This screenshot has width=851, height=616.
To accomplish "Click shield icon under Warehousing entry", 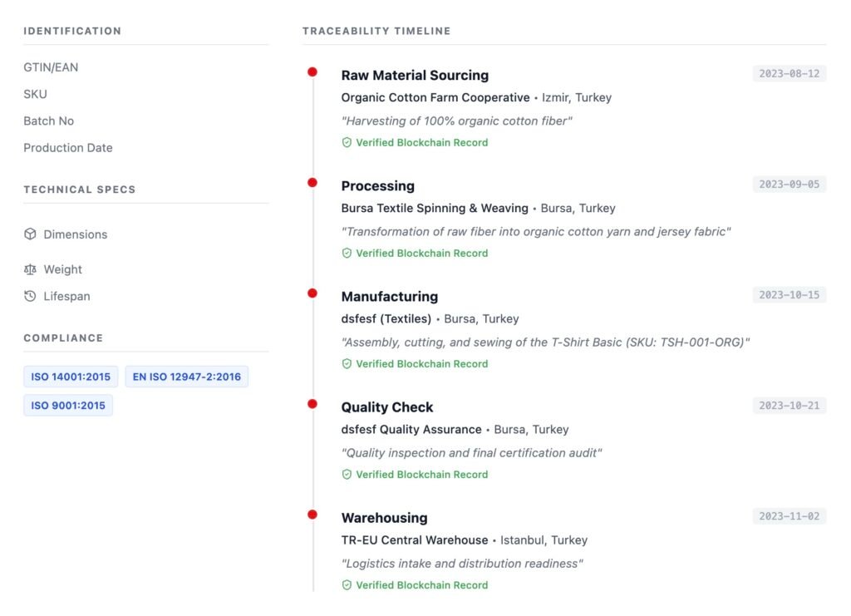I will (347, 584).
